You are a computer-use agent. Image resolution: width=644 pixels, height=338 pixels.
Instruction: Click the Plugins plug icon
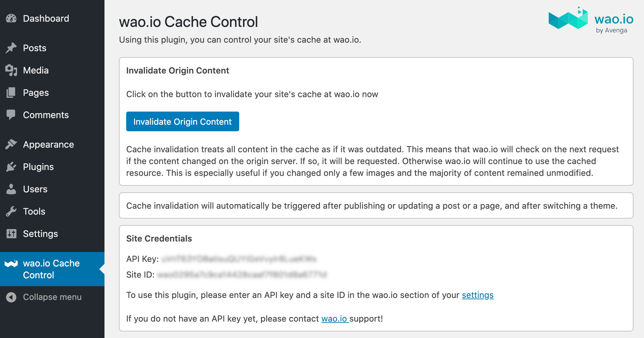pyautogui.click(x=11, y=167)
